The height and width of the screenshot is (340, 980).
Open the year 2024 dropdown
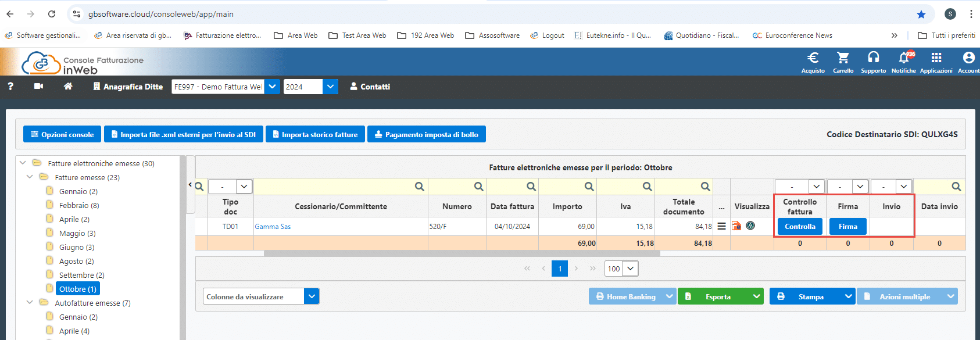click(330, 87)
